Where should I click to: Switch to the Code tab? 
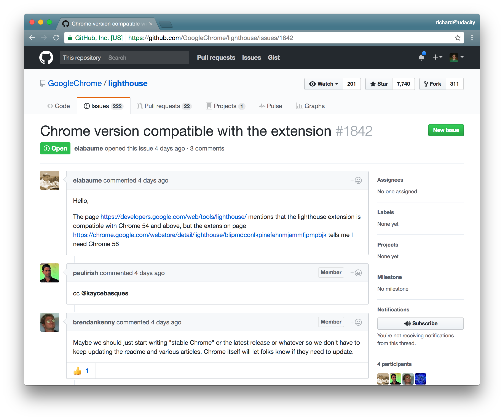pos(58,106)
